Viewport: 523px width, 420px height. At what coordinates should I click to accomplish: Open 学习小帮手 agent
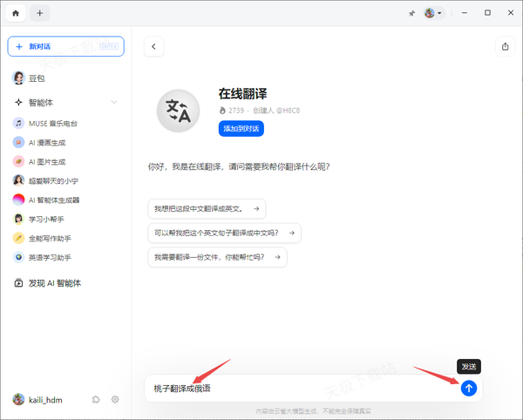click(47, 219)
